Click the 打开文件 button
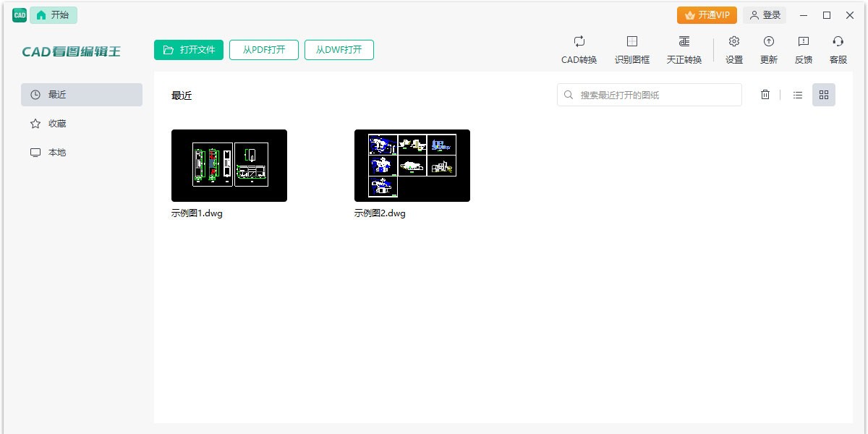The width and height of the screenshot is (868, 434). (x=189, y=50)
